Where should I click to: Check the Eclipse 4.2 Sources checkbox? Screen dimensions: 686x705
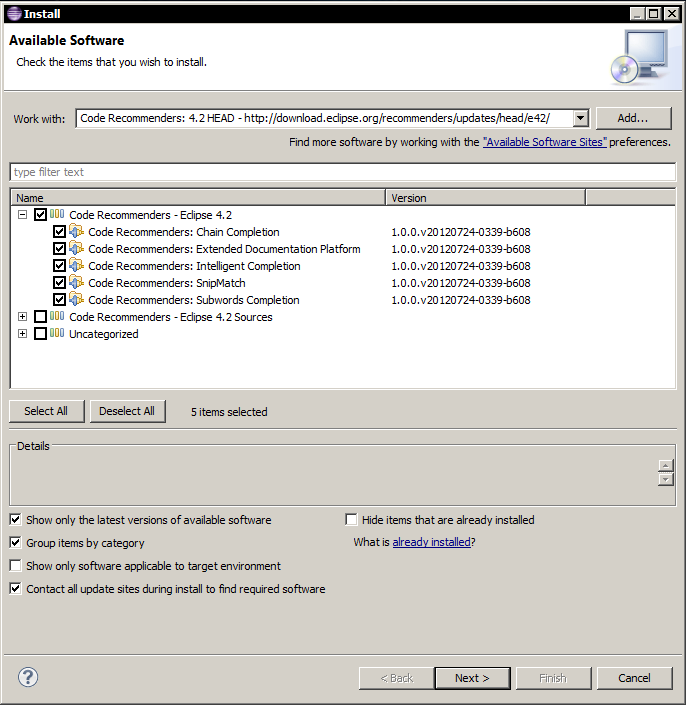(x=40, y=317)
